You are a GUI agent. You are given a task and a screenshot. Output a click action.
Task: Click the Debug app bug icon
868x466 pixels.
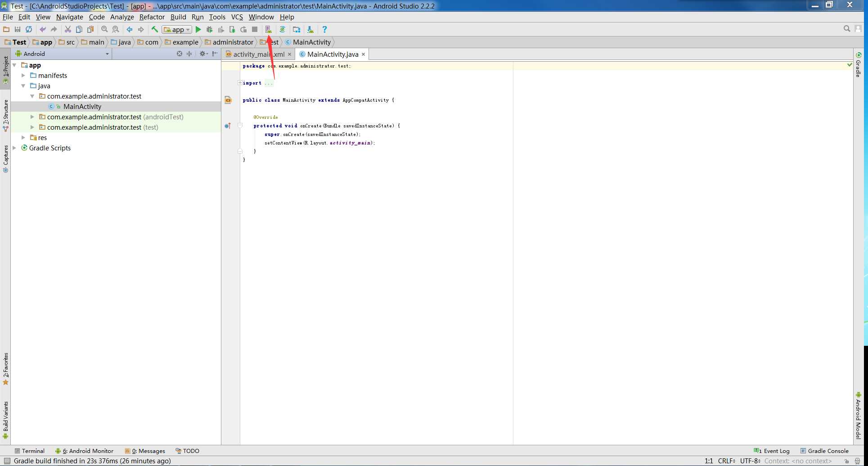pos(209,30)
